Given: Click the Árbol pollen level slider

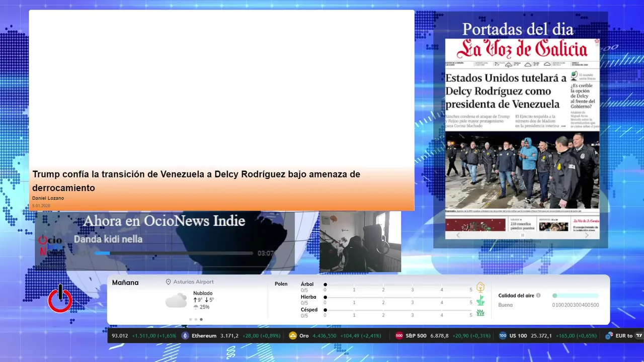Looking at the screenshot, I should coord(398,285).
